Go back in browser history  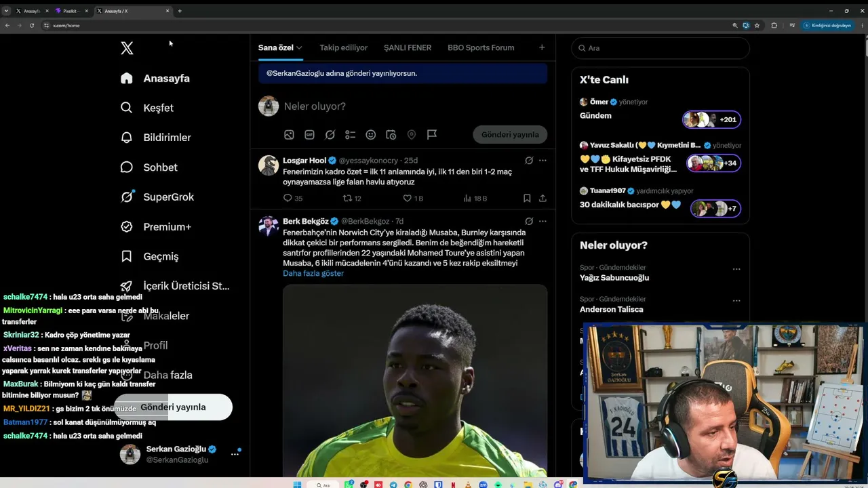point(7,25)
